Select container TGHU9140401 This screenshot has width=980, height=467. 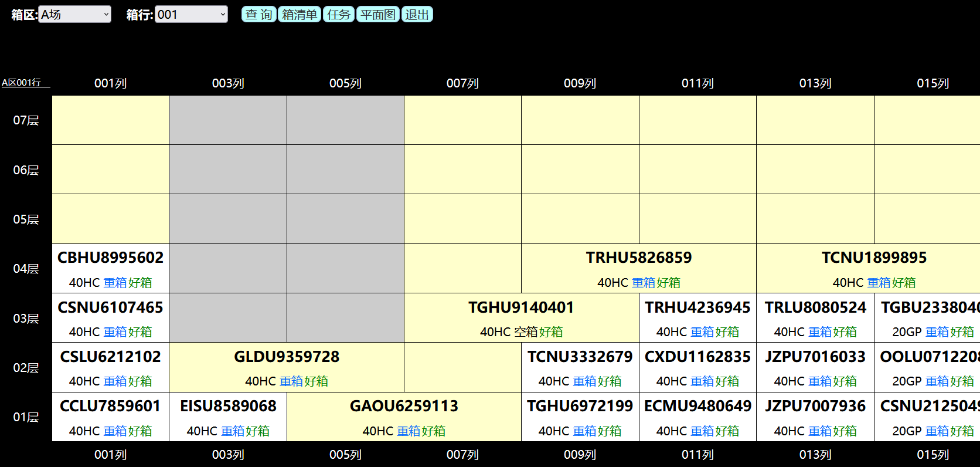point(521,307)
